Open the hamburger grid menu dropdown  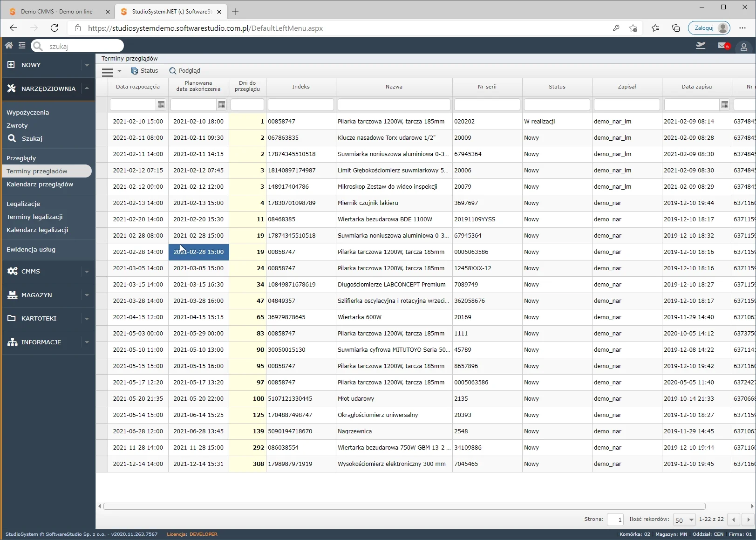point(111,71)
